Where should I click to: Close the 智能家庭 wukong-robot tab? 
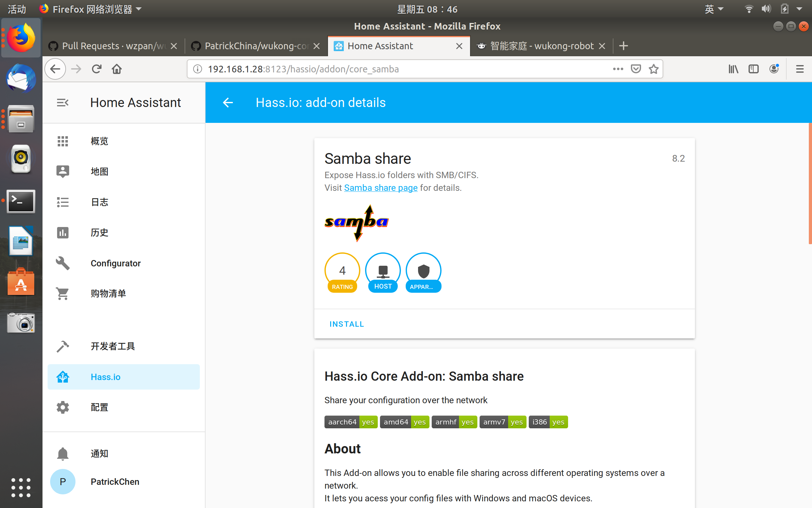pos(602,46)
